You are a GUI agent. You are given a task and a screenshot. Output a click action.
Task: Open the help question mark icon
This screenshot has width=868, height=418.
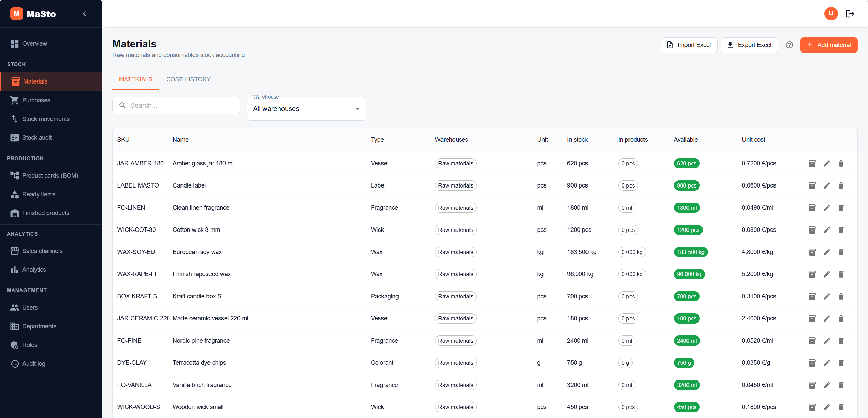789,45
